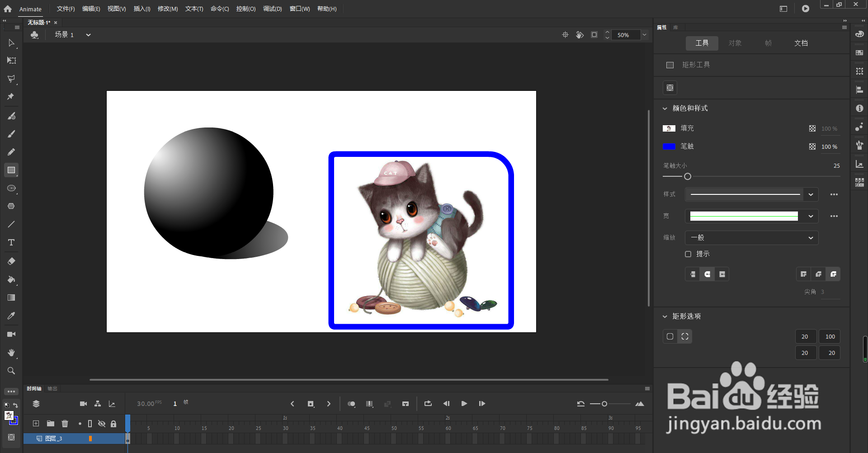Open the 场景 1 scene dropdown
The width and height of the screenshot is (868, 453).
pyautogui.click(x=88, y=35)
